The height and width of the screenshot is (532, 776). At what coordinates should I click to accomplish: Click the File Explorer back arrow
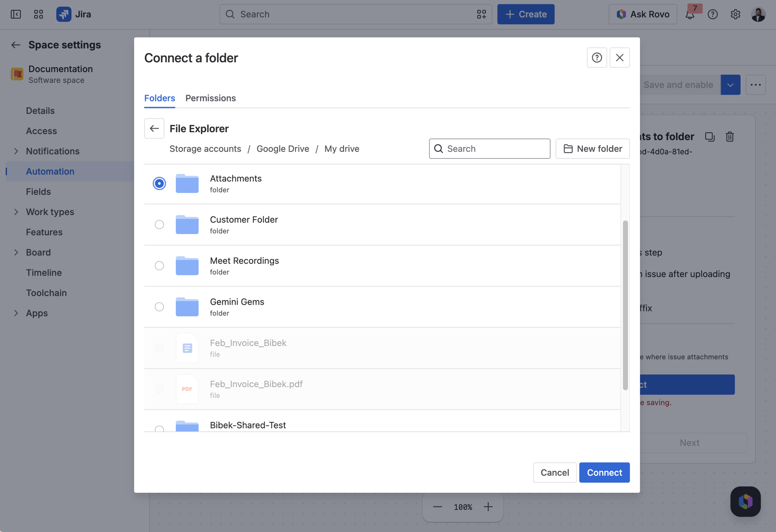point(154,129)
